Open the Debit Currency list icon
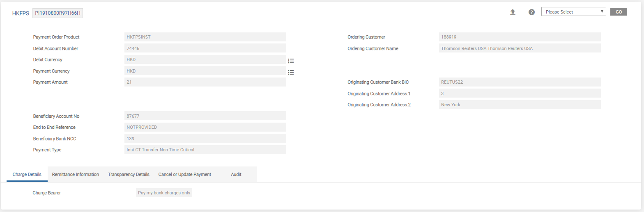The height and width of the screenshot is (212, 644). coord(291,61)
